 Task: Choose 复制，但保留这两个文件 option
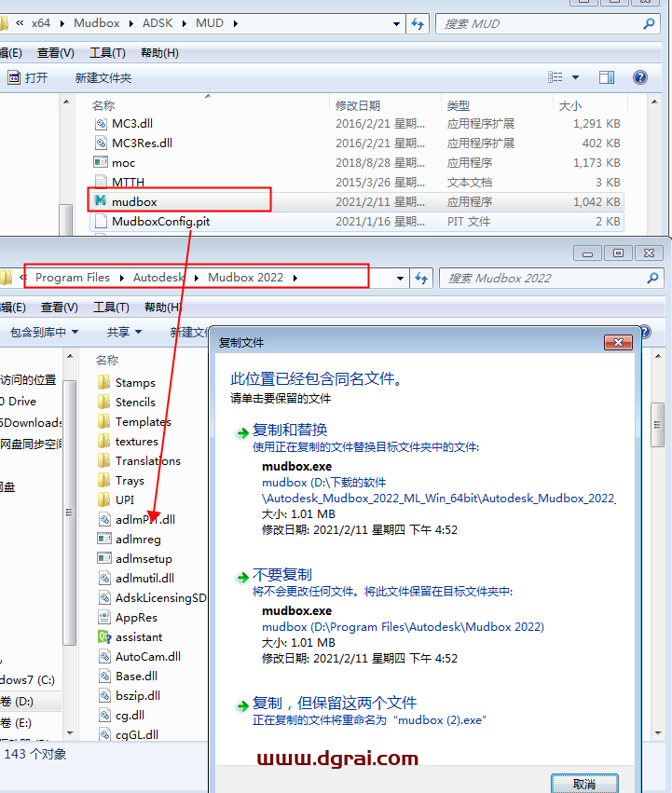[334, 703]
